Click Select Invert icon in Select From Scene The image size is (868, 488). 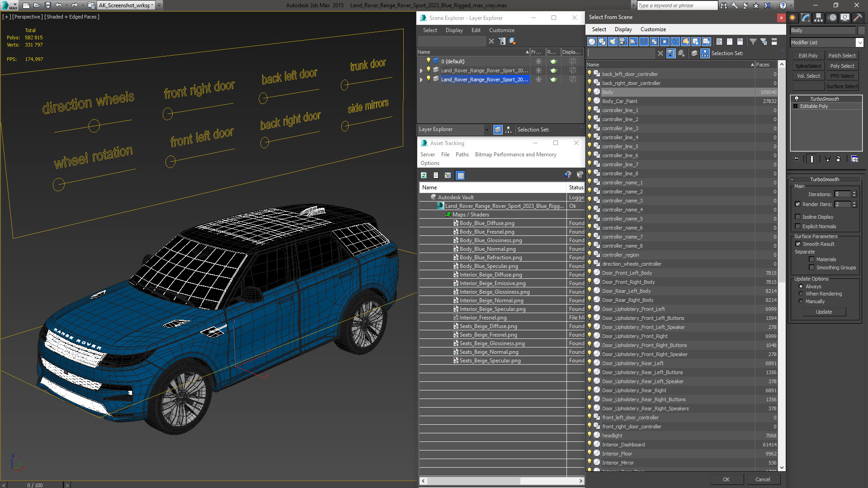[x=740, y=42]
